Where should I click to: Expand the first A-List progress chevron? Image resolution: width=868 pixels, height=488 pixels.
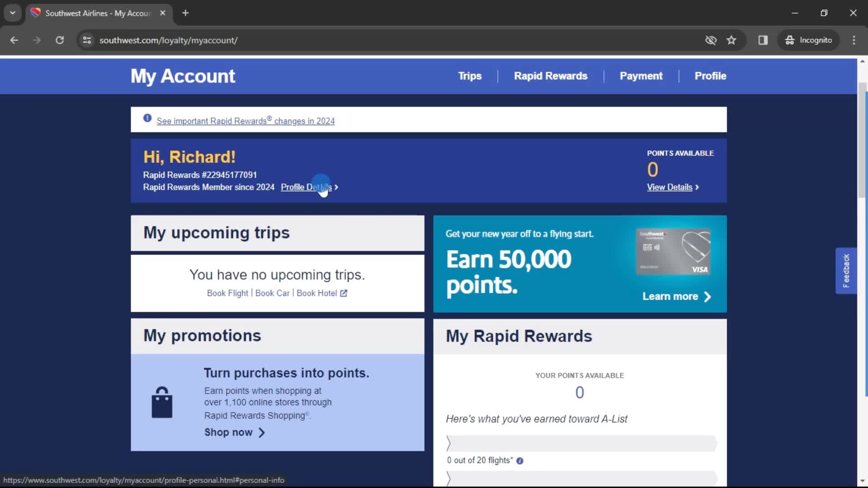coord(450,442)
